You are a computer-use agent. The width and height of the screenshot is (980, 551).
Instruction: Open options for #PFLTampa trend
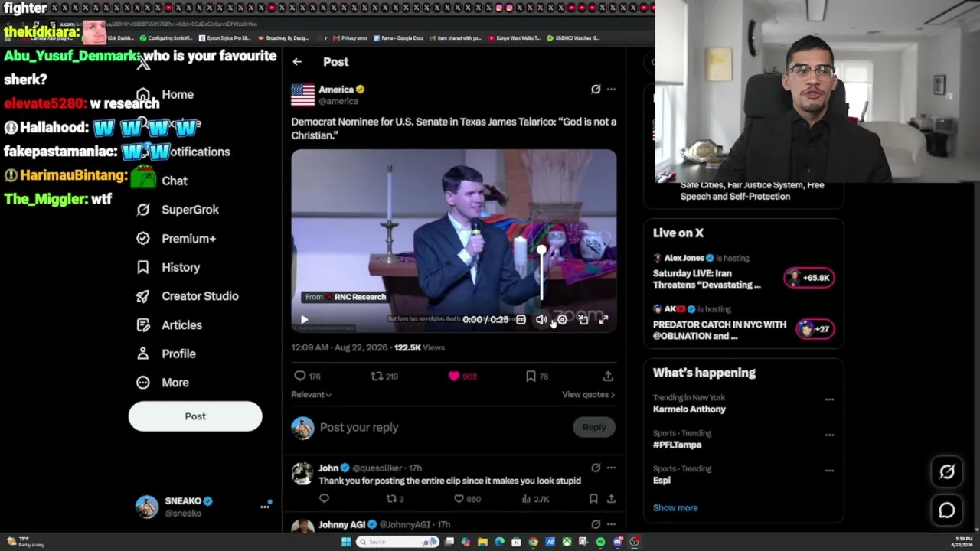click(x=829, y=435)
